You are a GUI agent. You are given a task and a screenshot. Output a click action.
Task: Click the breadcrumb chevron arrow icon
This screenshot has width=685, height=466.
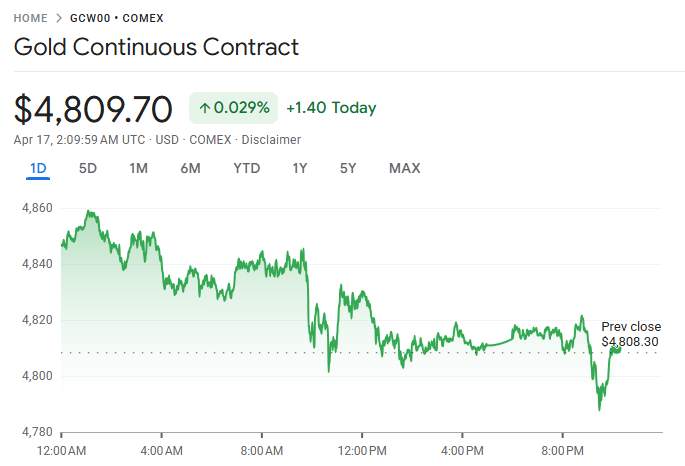[59, 18]
